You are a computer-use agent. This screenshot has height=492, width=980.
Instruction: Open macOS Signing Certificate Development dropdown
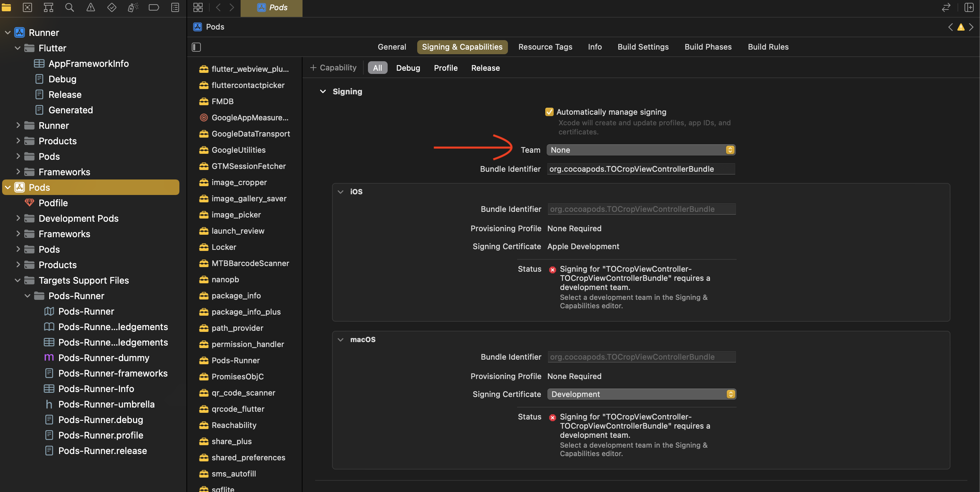tap(642, 394)
